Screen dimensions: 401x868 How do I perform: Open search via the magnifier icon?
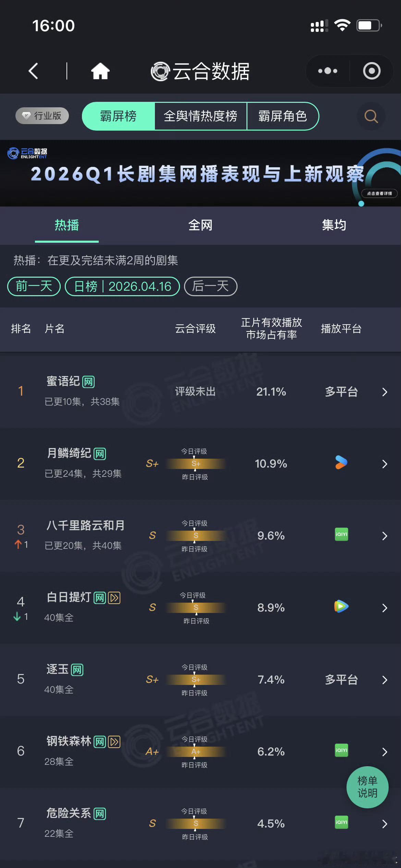point(371,117)
